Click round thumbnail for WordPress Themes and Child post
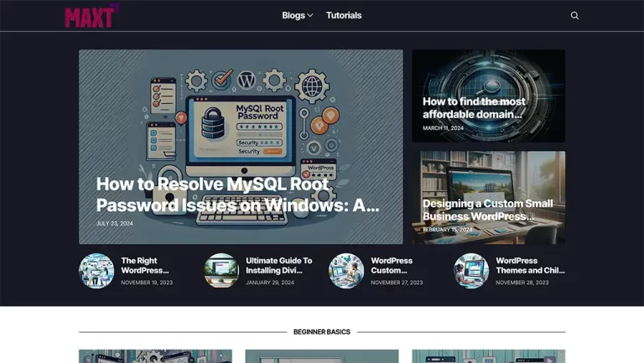 (x=471, y=271)
